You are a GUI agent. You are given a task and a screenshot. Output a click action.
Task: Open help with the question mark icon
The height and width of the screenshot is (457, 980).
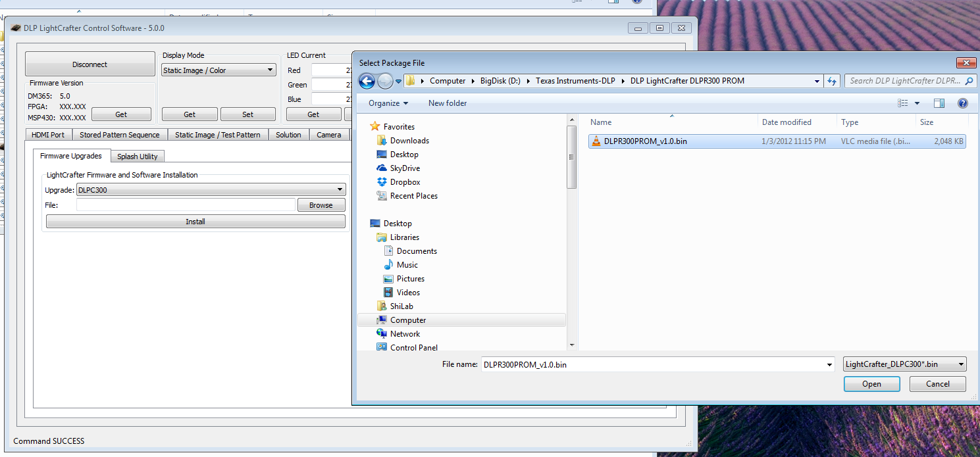(962, 103)
